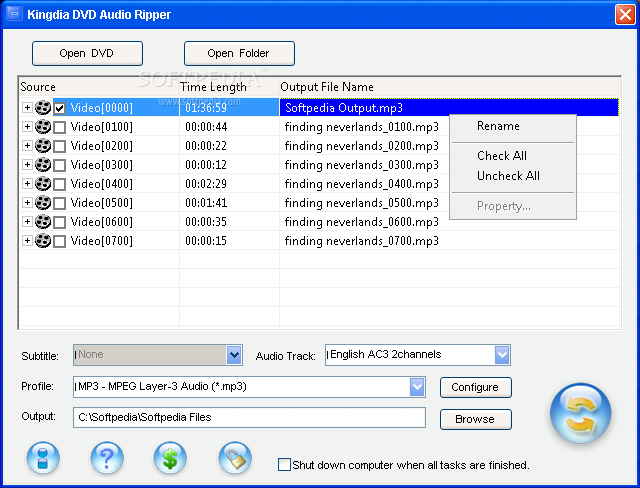Click the film reel icon of Video[0500]

click(43, 203)
